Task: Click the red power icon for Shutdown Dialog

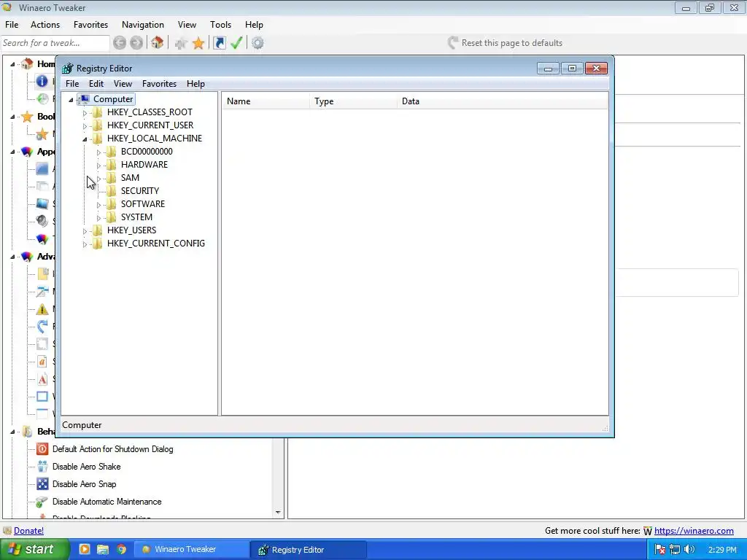Action: 42,449
